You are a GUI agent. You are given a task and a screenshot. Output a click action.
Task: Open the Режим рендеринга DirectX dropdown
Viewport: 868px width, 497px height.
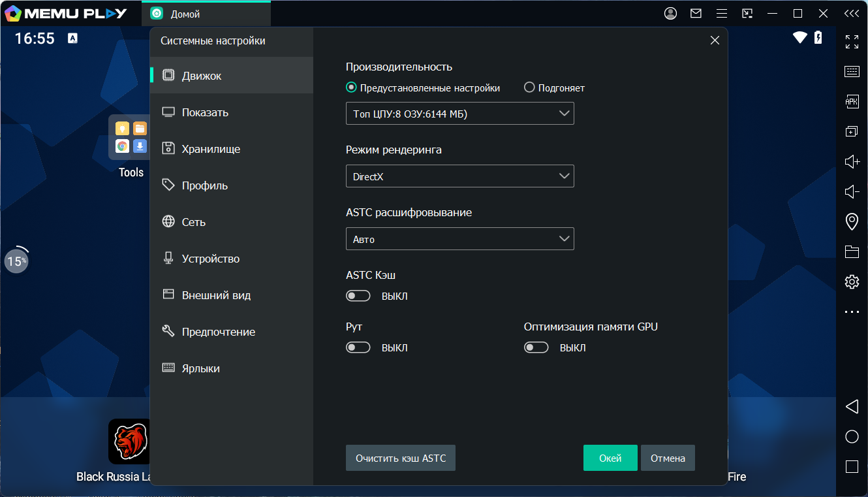point(459,176)
